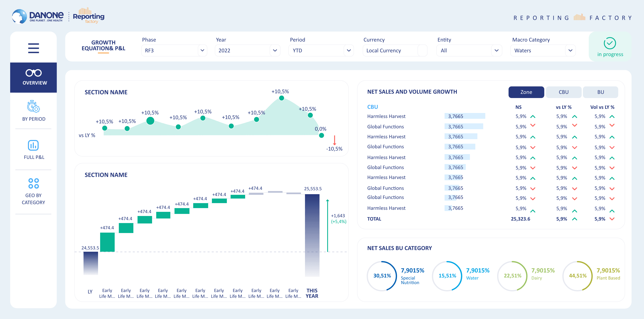Click the Special Nutrition 30,51% donut
Screen dimensions: 644x319
pyautogui.click(x=382, y=276)
